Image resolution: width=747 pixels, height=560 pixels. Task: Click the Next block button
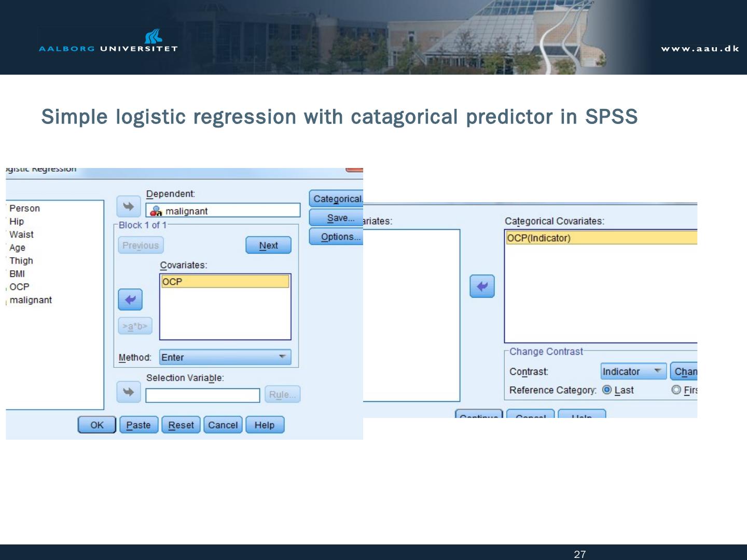268,245
